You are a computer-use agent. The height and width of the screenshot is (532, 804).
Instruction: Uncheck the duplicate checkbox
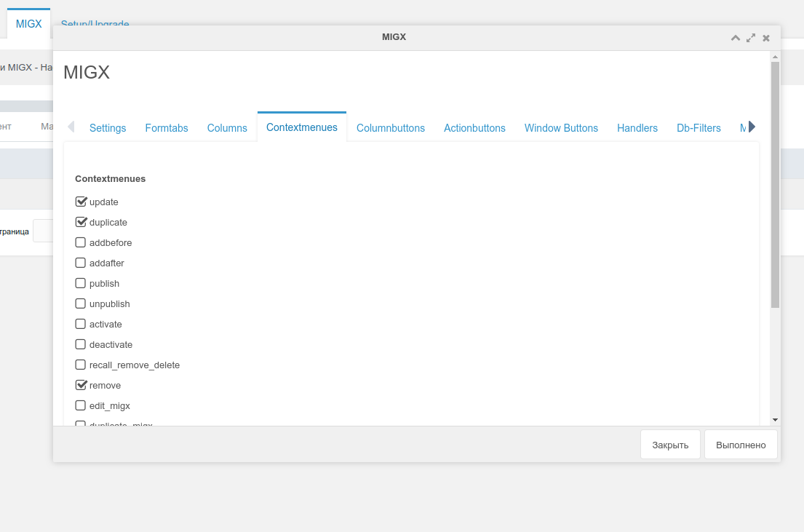click(81, 222)
